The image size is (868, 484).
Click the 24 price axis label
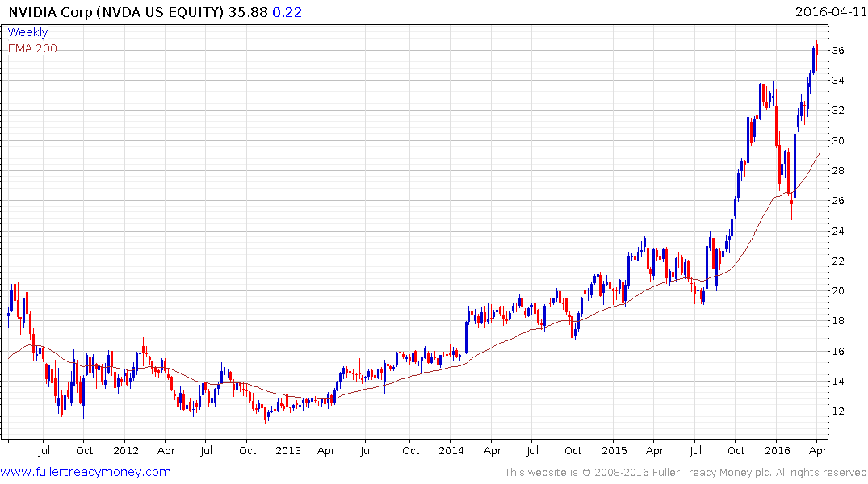[838, 231]
